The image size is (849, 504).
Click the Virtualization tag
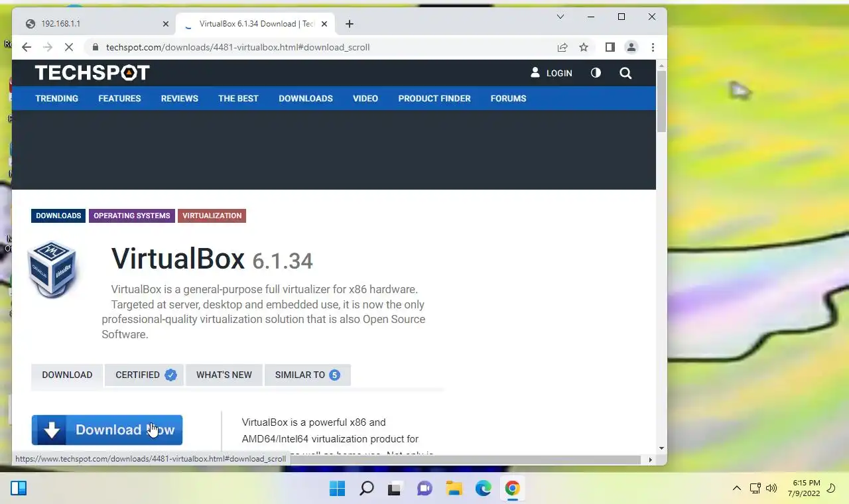click(212, 216)
